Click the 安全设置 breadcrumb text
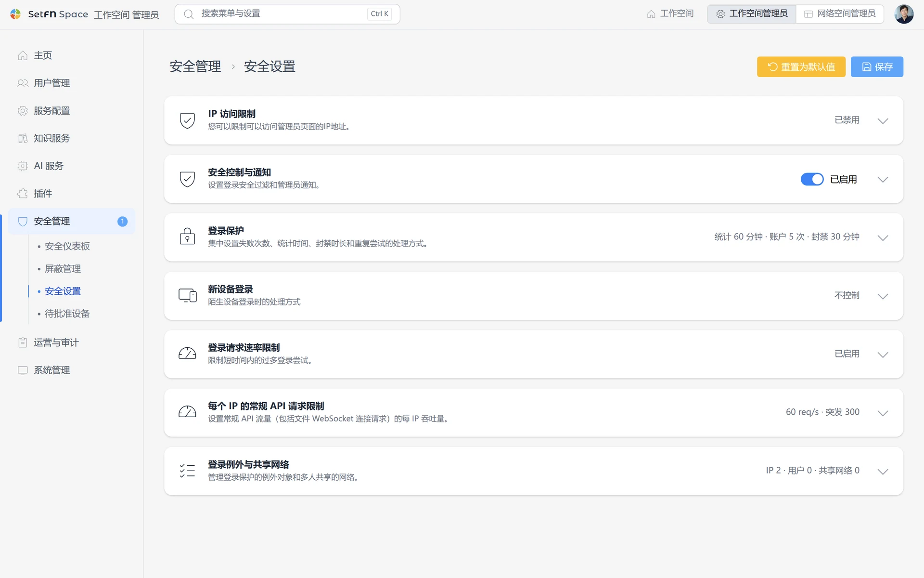The height and width of the screenshot is (578, 924). pyautogui.click(x=269, y=66)
